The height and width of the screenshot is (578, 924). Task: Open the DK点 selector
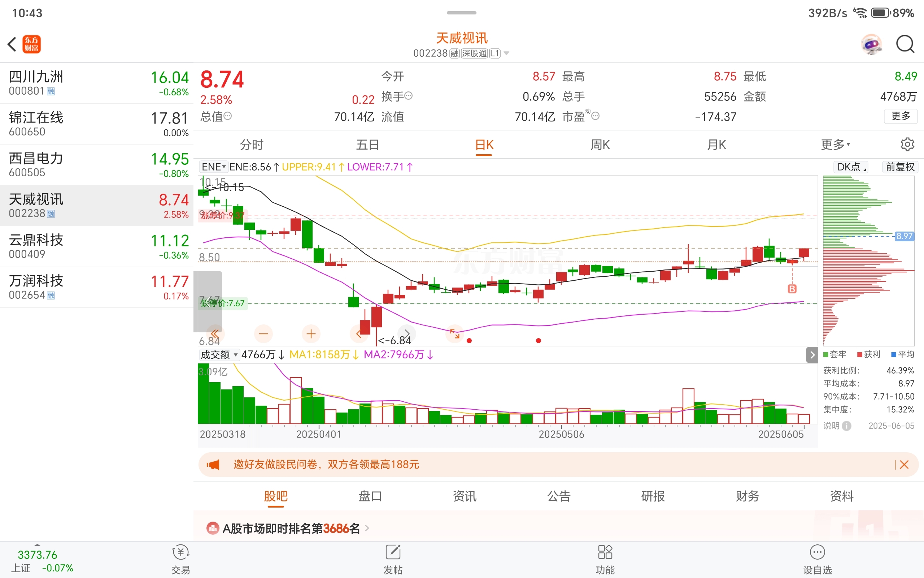(851, 167)
